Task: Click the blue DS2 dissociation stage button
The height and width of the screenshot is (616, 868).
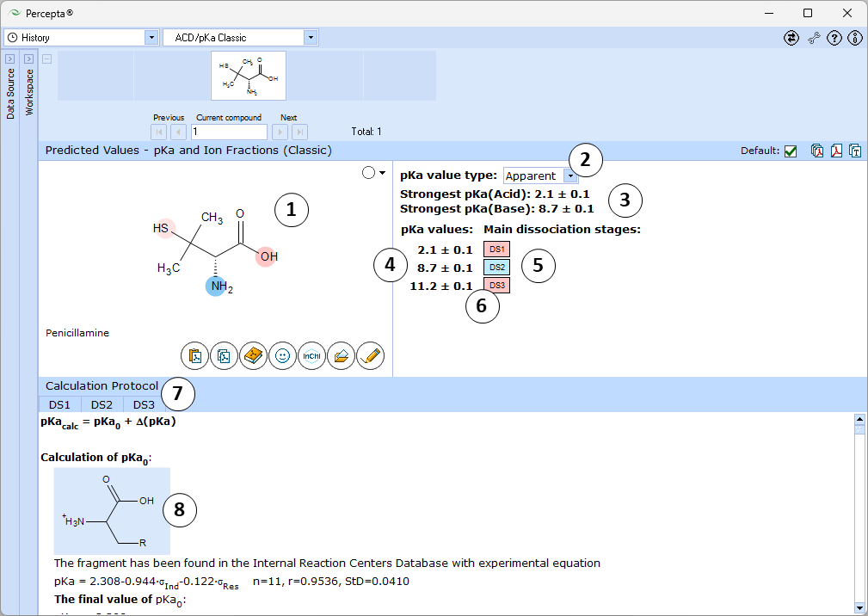Action: [x=496, y=268]
